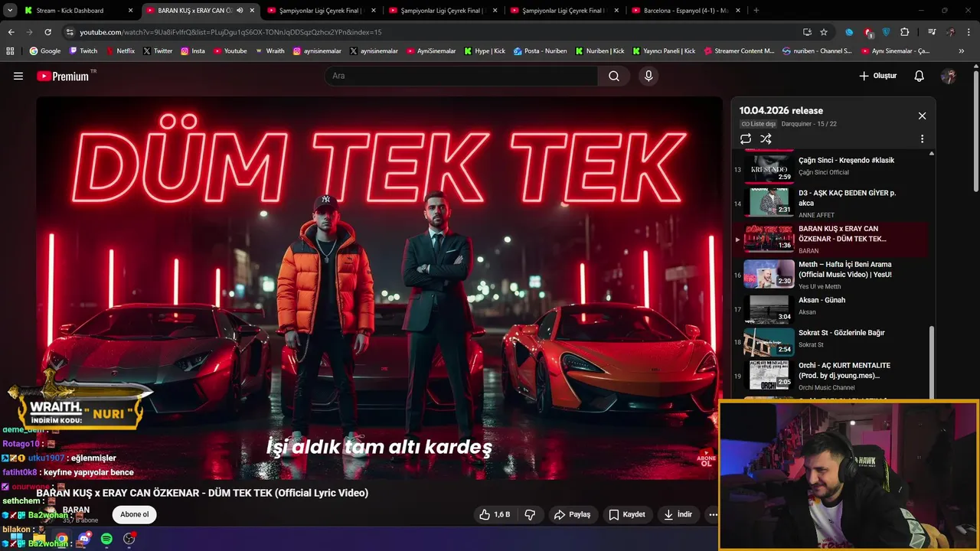Like the video with thumbs up
The width and height of the screenshot is (980, 551).
point(494,514)
